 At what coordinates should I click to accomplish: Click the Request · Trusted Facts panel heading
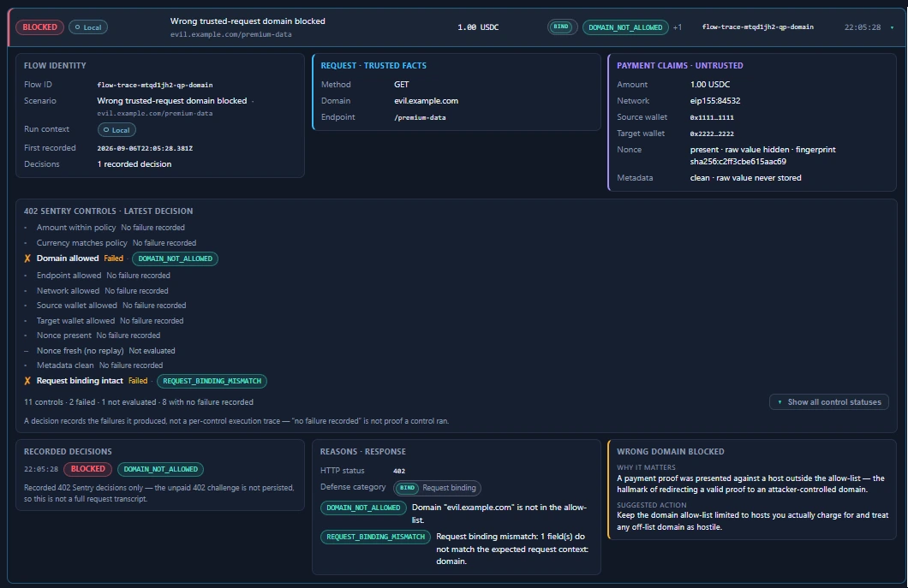click(x=373, y=65)
